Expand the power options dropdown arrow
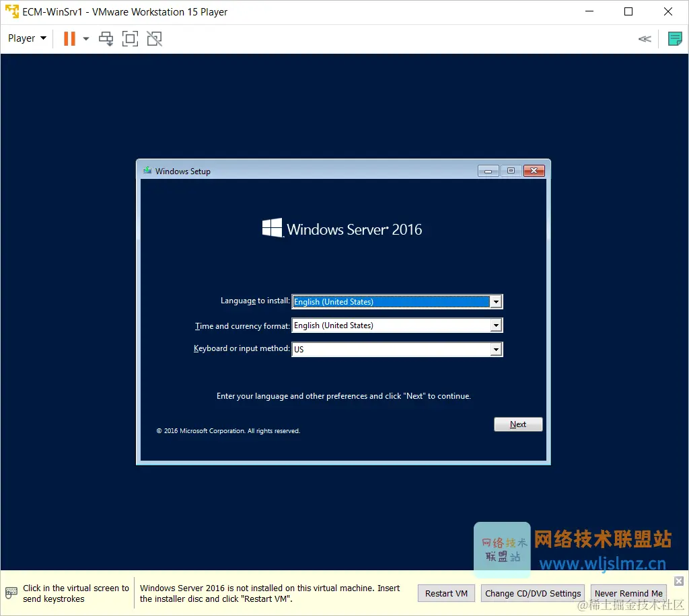This screenshot has height=616, width=689. (x=86, y=38)
